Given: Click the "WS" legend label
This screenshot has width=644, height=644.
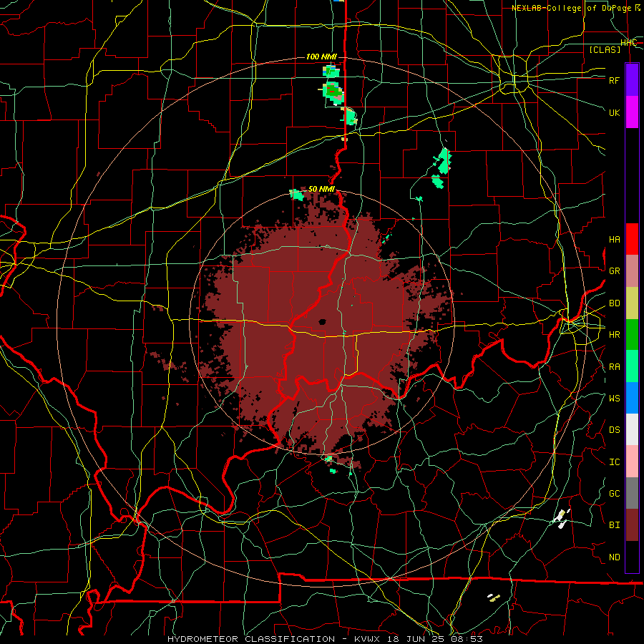Looking at the screenshot, I should (x=614, y=398).
